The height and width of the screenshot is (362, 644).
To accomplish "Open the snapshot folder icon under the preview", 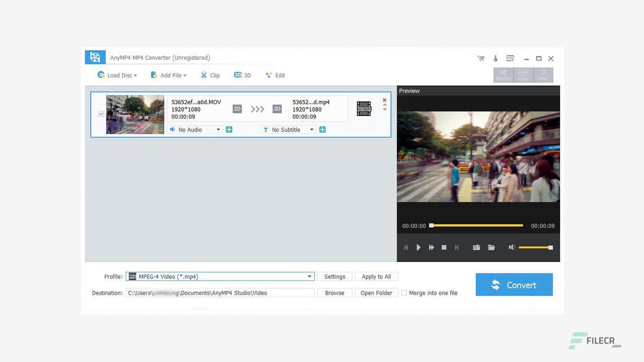I will (491, 247).
